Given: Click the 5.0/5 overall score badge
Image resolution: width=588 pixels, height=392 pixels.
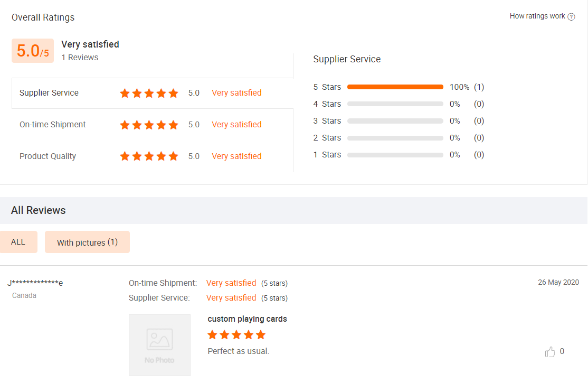Looking at the screenshot, I should [33, 51].
